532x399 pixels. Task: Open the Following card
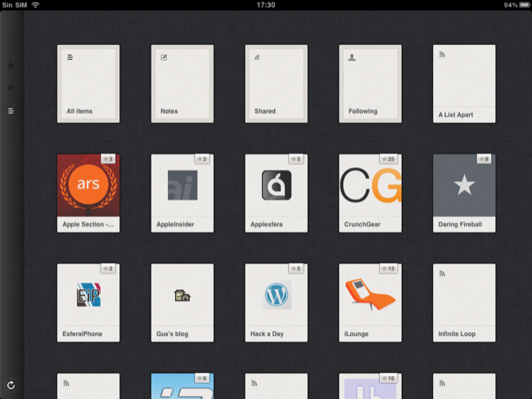pos(370,84)
